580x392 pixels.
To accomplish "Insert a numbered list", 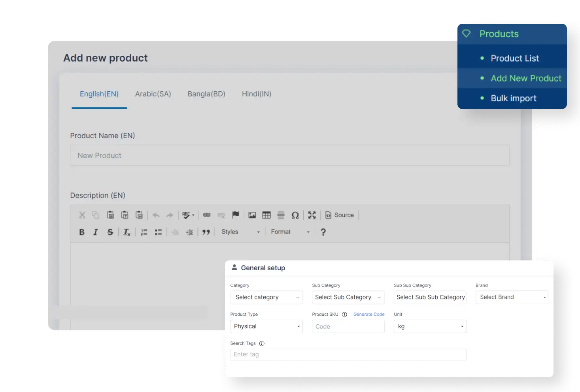I will (144, 232).
